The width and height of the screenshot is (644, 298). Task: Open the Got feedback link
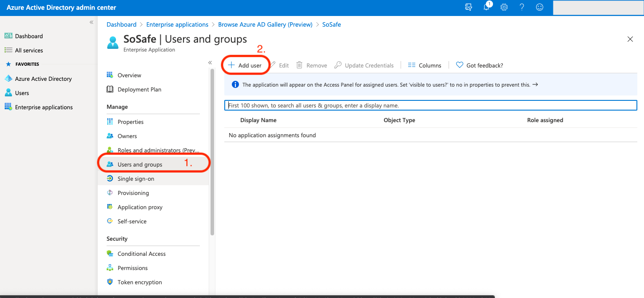pos(479,65)
